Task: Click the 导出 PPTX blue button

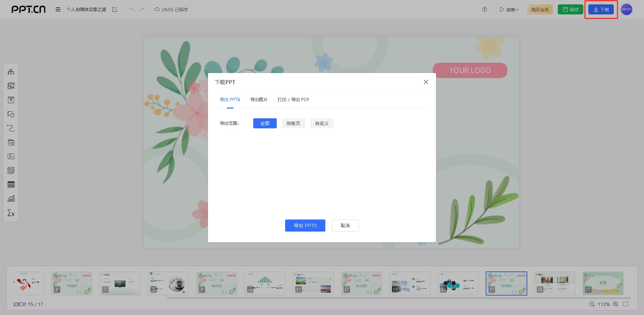Action: tap(305, 226)
